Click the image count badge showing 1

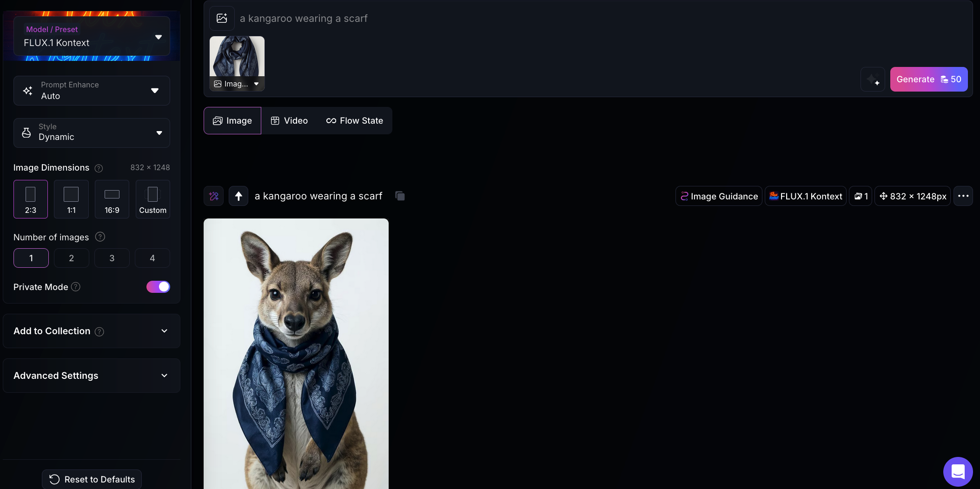click(861, 196)
